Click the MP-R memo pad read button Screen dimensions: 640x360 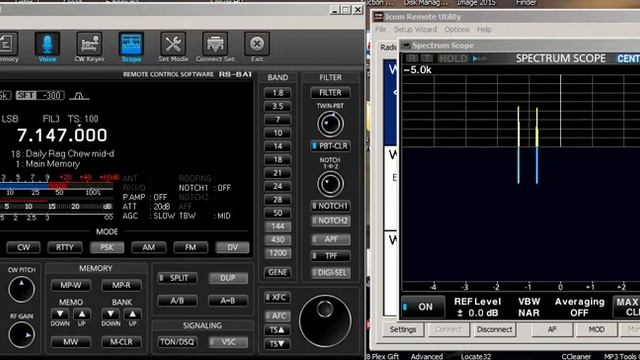click(x=122, y=285)
